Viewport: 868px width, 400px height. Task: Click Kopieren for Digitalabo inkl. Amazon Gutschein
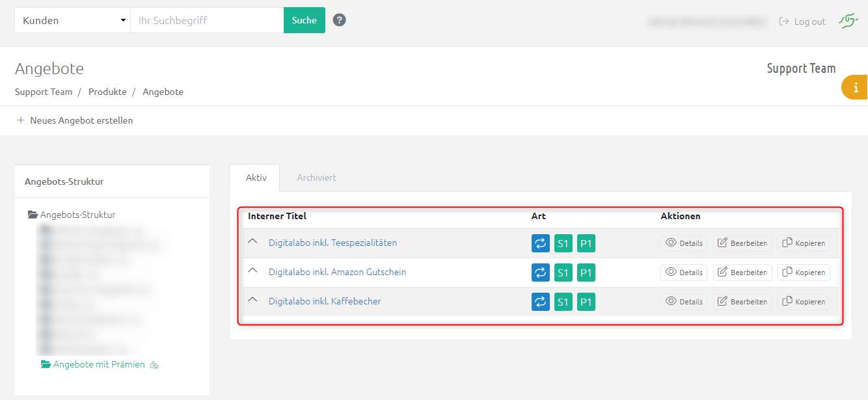(x=804, y=273)
